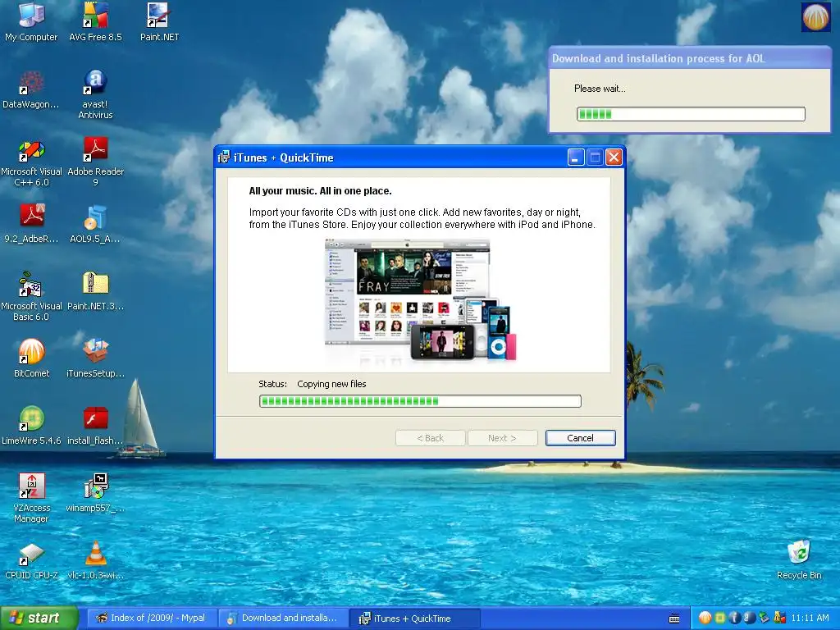Click the disabled Next button
The height and width of the screenshot is (630, 840).
[502, 438]
